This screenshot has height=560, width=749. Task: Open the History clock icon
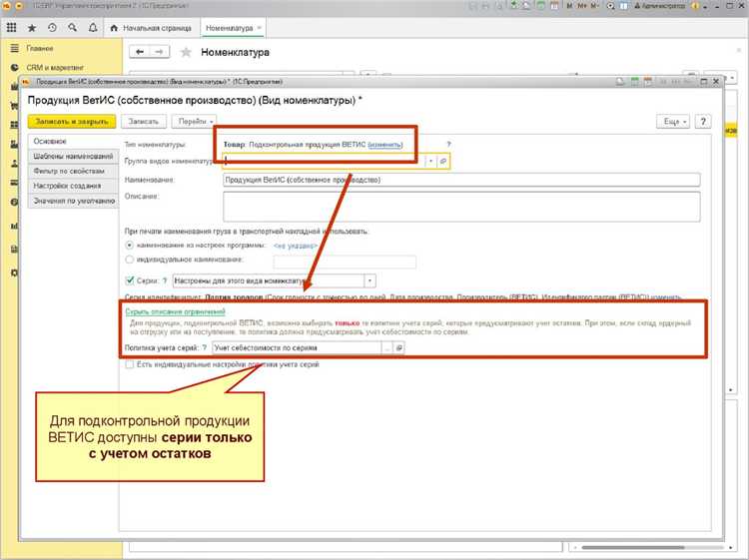click(x=52, y=28)
